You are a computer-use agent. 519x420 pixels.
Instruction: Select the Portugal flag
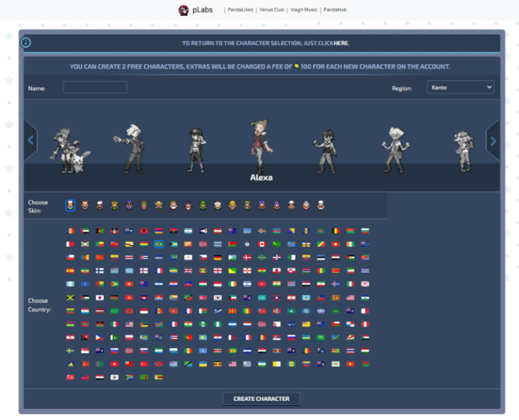point(188,337)
